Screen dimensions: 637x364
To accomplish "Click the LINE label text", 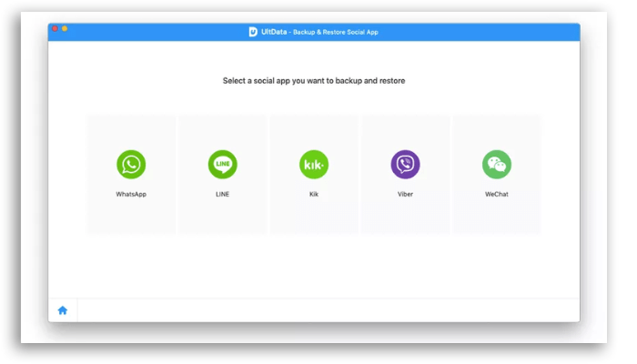I will point(222,194).
